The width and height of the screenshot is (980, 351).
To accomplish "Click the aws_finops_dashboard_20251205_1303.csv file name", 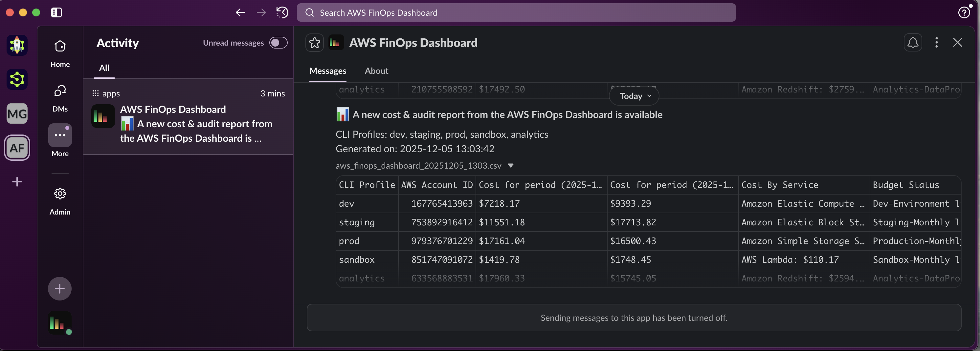I will click(418, 166).
